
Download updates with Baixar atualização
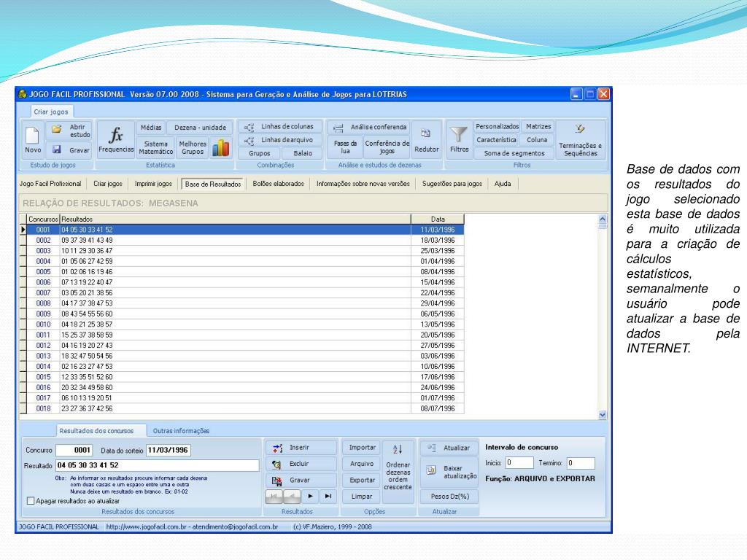[449, 472]
